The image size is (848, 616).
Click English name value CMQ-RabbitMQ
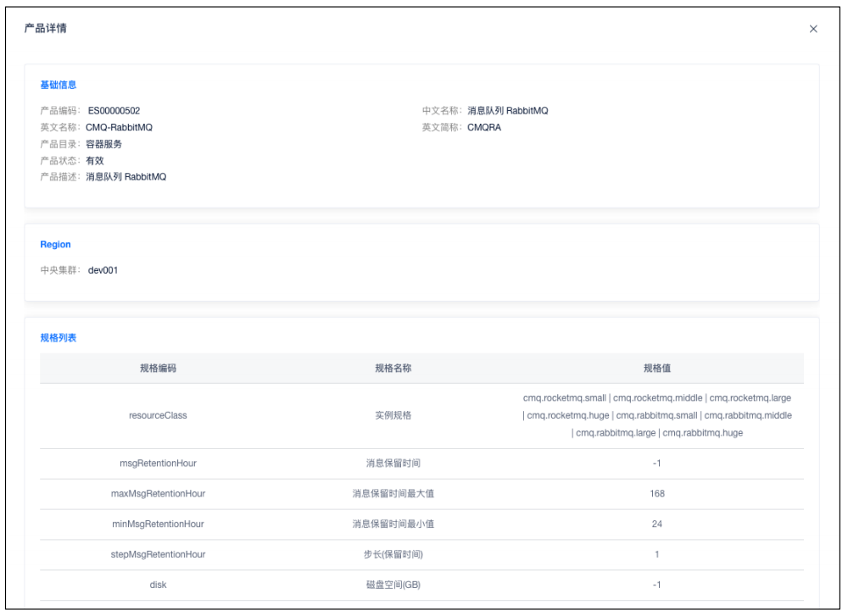coord(119,128)
